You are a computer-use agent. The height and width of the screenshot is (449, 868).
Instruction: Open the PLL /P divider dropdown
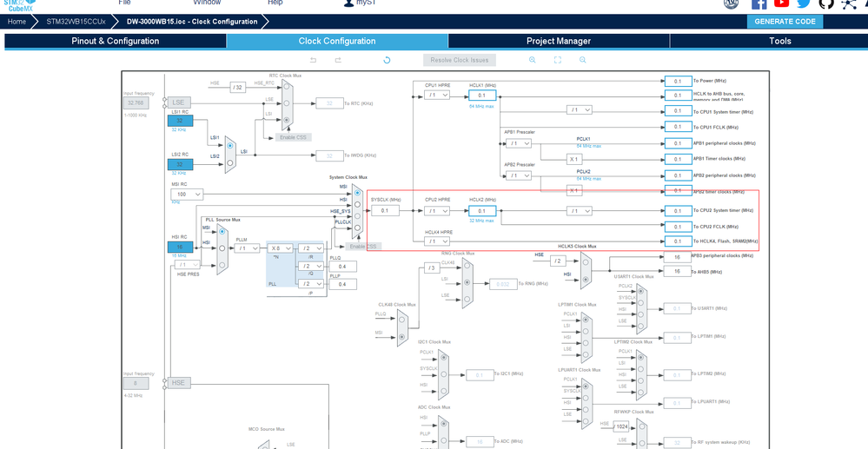point(310,284)
